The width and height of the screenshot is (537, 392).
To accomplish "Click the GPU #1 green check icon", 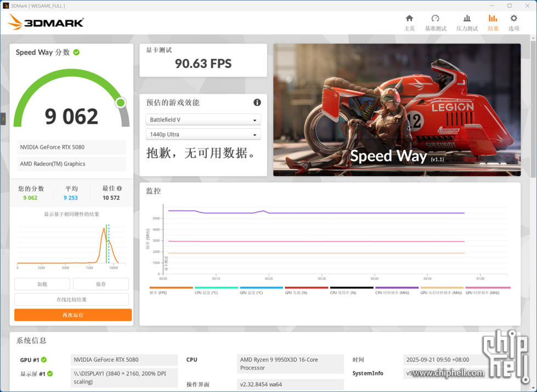I will pos(44,360).
